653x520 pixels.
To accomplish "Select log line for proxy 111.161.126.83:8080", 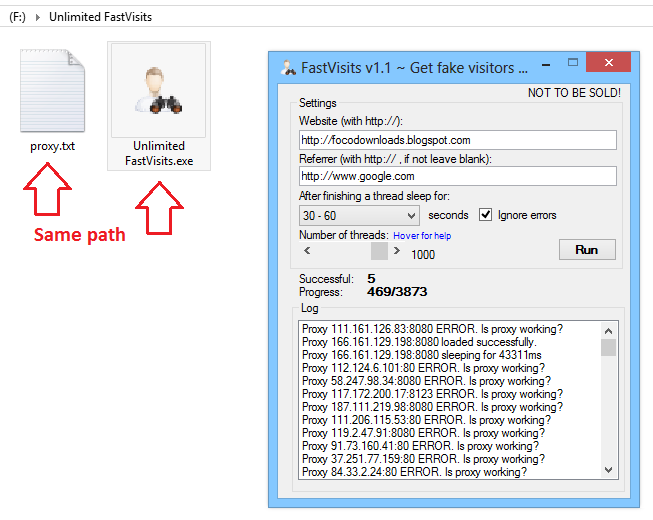I will click(x=432, y=329).
